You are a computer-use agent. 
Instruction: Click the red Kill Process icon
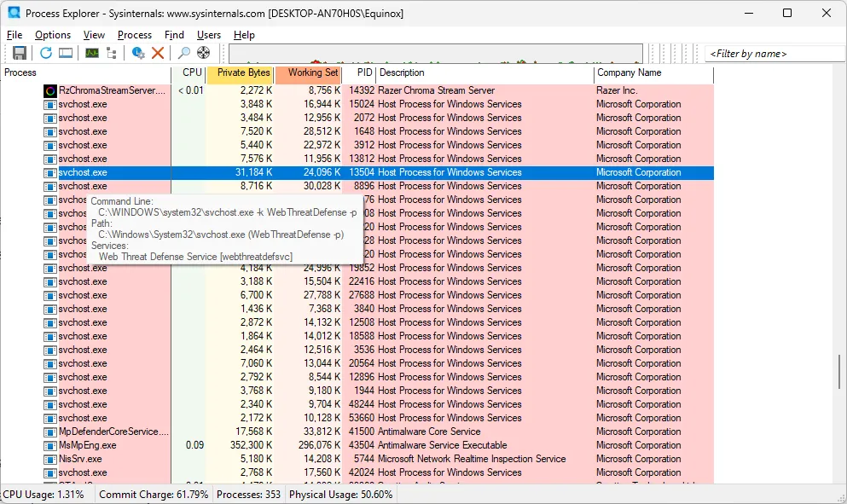point(158,53)
